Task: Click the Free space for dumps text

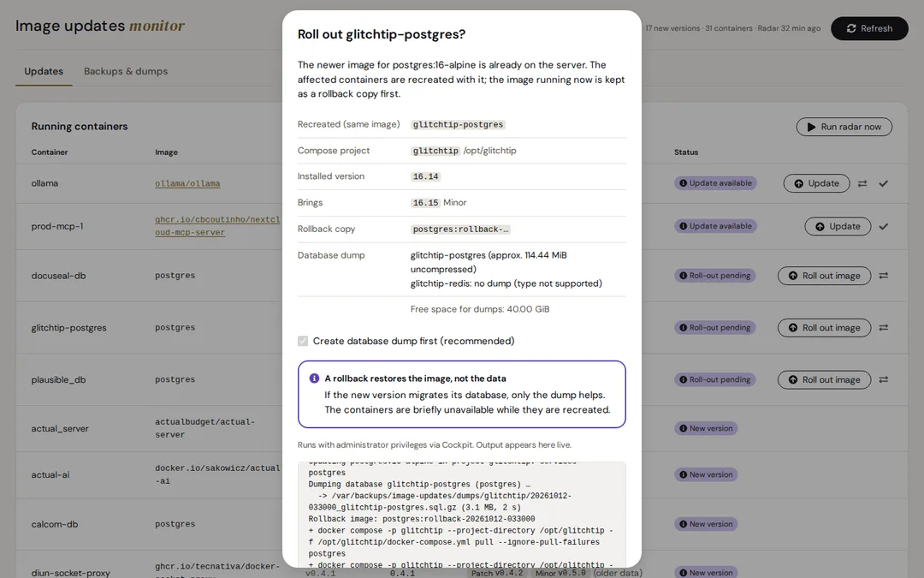Action: click(x=480, y=309)
